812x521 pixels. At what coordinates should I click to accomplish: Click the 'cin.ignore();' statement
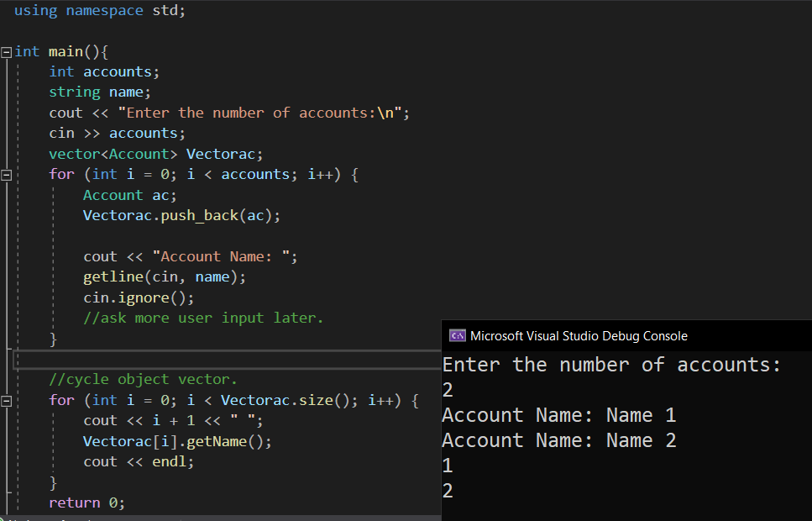point(138,297)
